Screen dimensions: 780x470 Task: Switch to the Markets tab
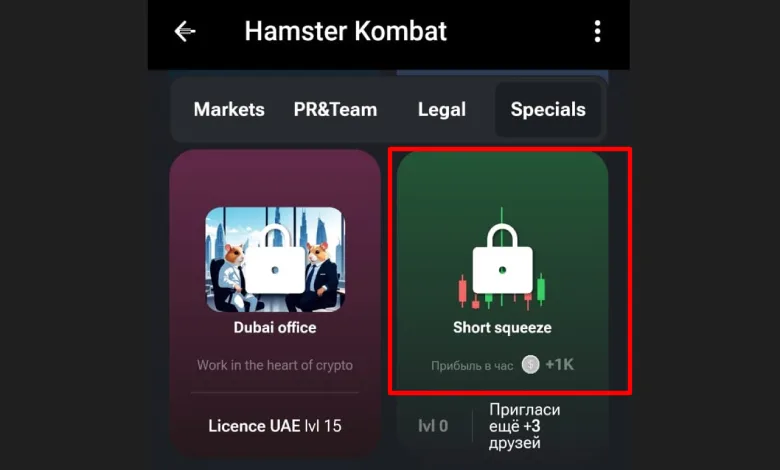[229, 109]
